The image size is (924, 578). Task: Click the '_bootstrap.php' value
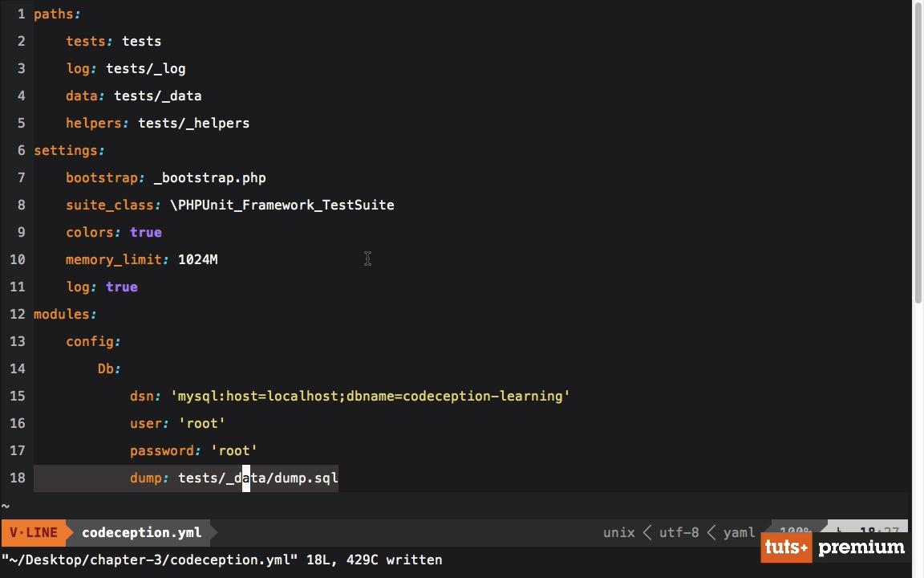coord(210,177)
